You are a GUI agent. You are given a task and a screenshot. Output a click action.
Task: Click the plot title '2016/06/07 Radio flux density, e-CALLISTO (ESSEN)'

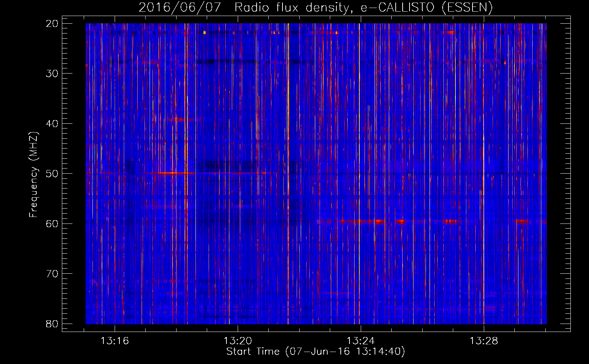point(316,7)
